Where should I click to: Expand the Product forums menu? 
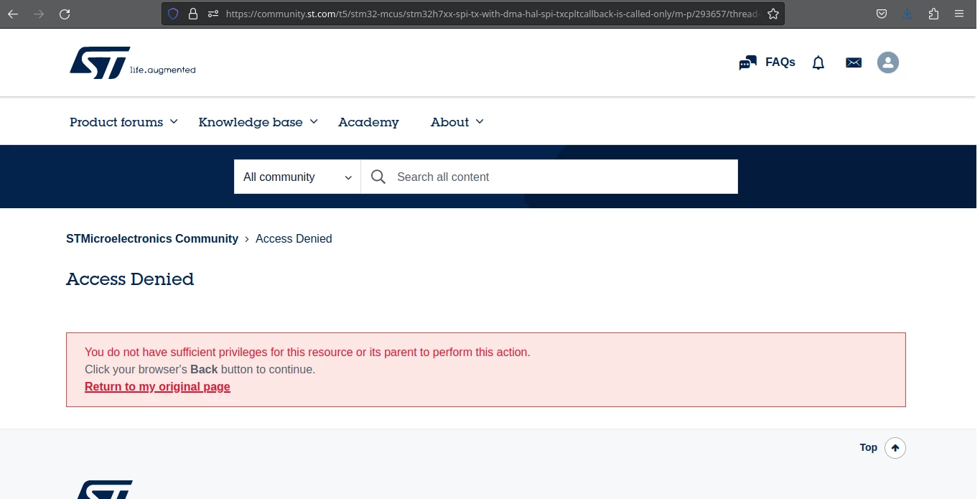[x=123, y=122]
